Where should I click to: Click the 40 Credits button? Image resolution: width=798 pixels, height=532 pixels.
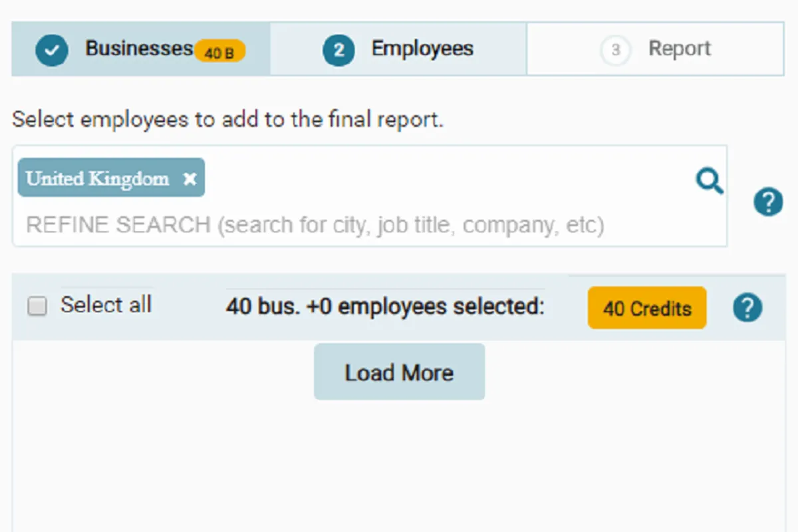646,308
